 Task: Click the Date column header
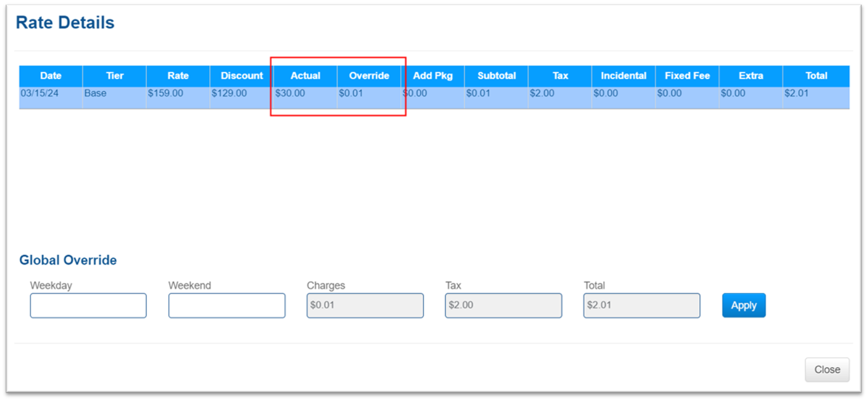51,76
